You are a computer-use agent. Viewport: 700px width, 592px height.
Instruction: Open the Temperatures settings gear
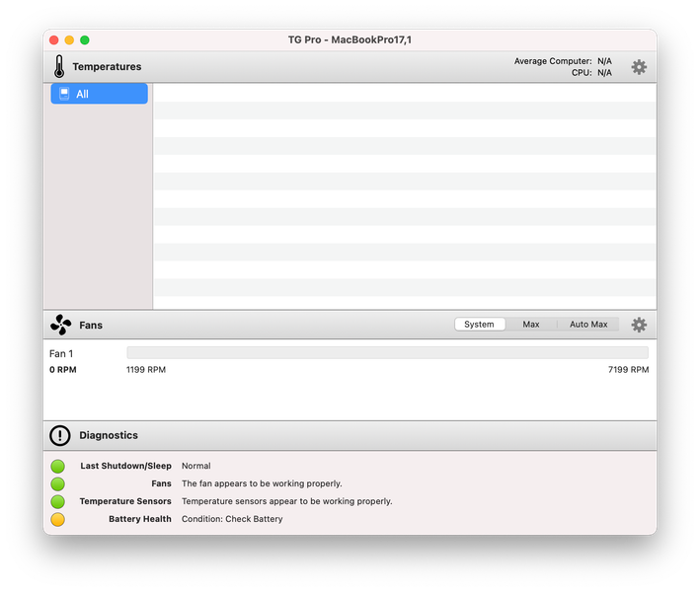point(639,67)
